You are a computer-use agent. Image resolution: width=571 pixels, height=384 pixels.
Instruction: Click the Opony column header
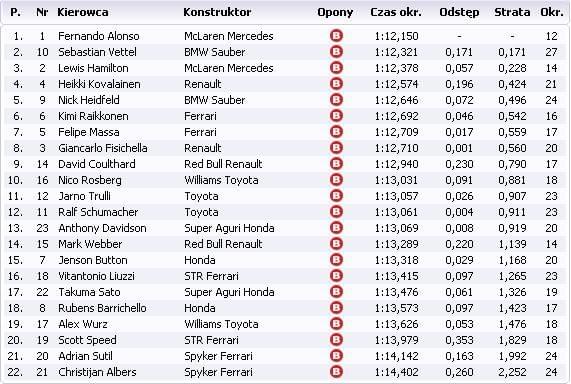coord(335,13)
